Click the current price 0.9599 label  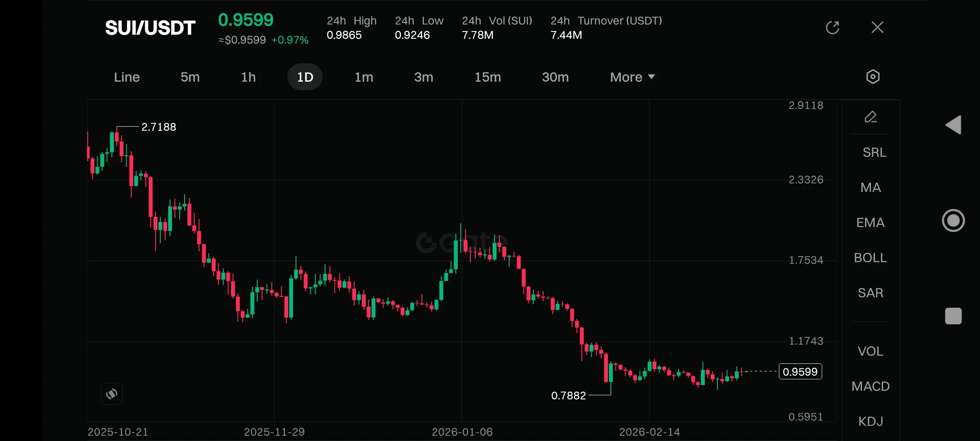coord(800,372)
